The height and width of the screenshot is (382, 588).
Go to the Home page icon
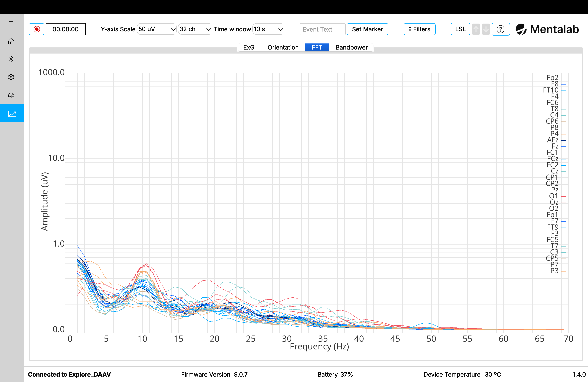[11, 41]
